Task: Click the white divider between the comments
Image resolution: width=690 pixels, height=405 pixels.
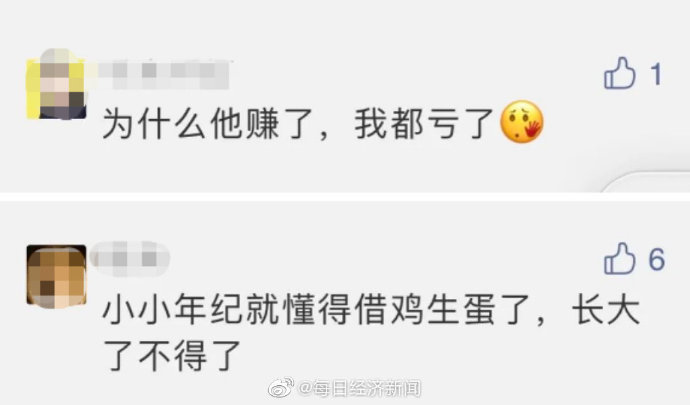Action: click(345, 197)
